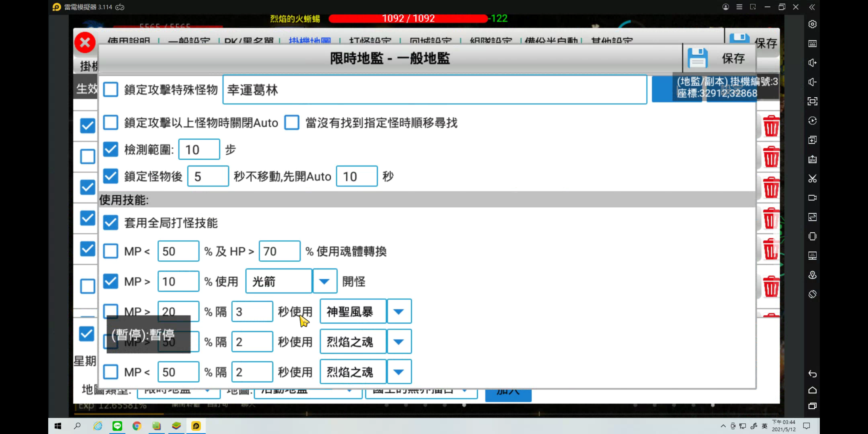
Task: Open LDPlayer account user icon in title bar
Action: [x=725, y=7]
